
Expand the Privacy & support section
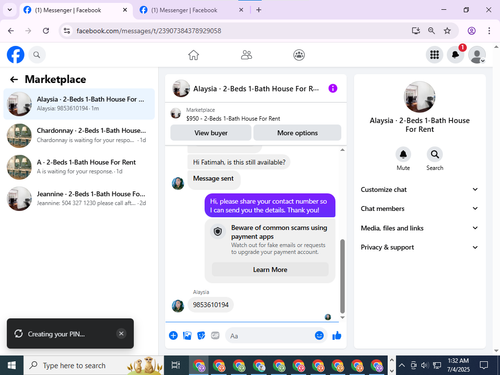419,247
